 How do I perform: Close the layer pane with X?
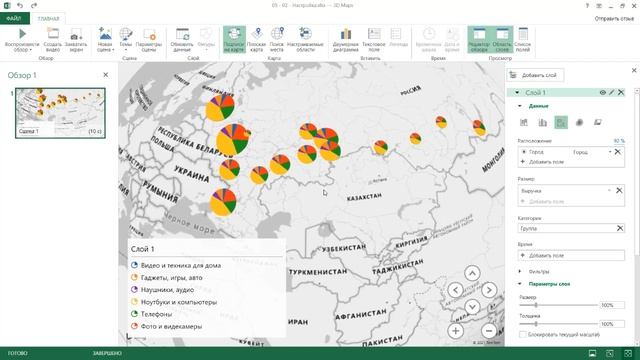(634, 70)
